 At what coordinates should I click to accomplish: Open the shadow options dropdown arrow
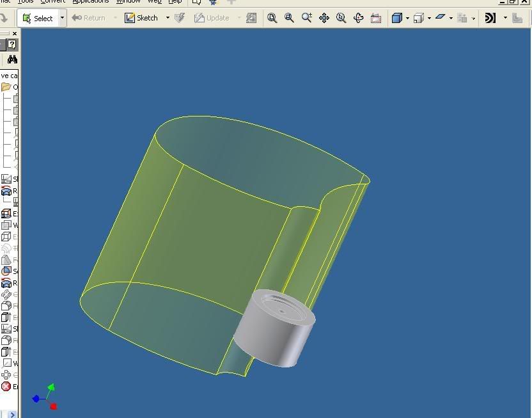pos(451,18)
